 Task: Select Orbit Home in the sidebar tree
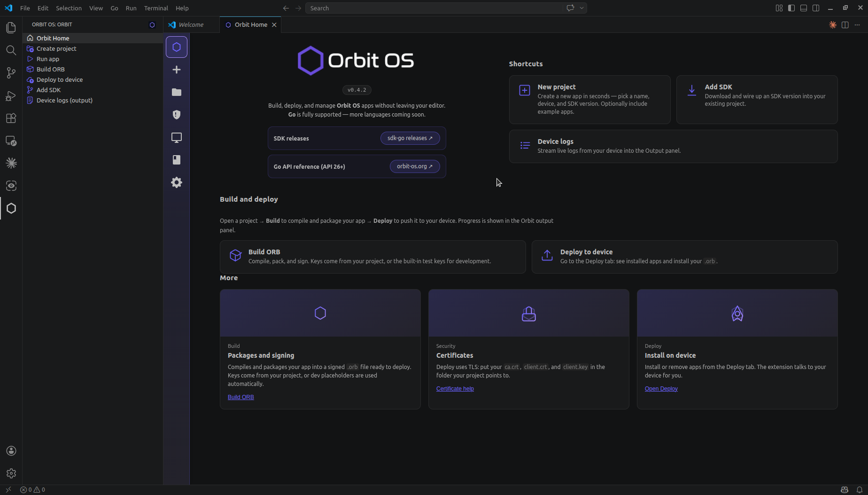(93, 38)
